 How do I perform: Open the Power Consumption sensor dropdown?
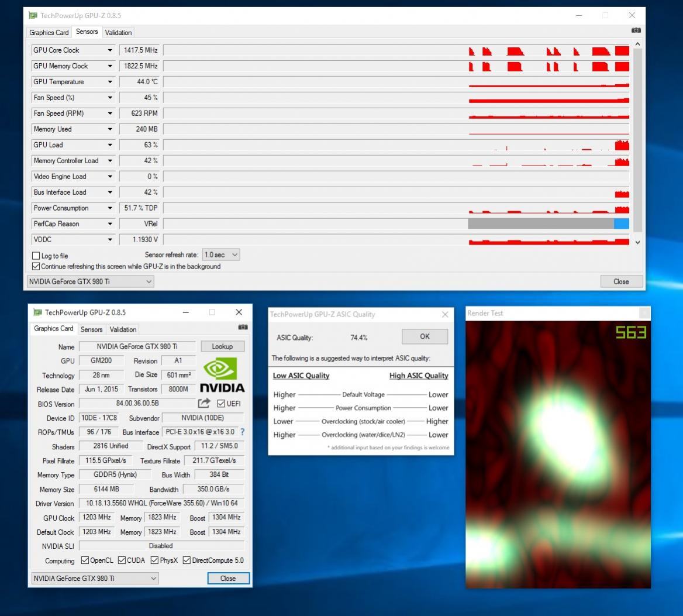click(x=110, y=208)
